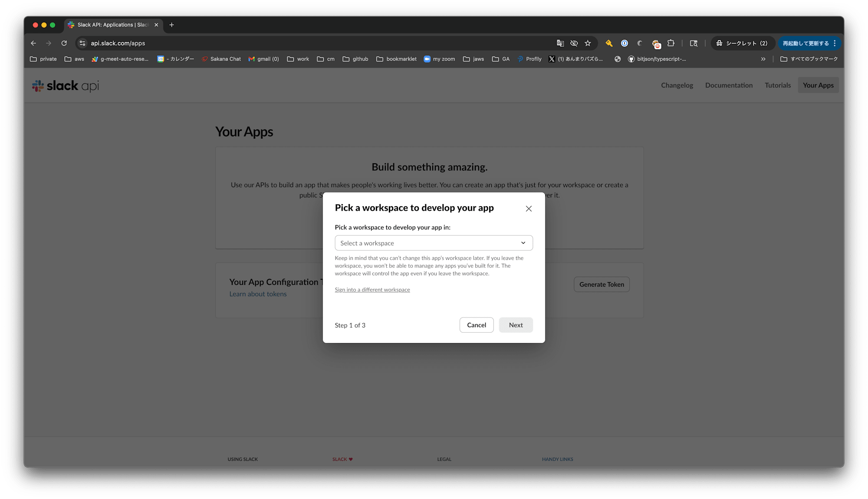Show more bookmarks with the double chevron
The height and width of the screenshot is (499, 868).
point(763,59)
